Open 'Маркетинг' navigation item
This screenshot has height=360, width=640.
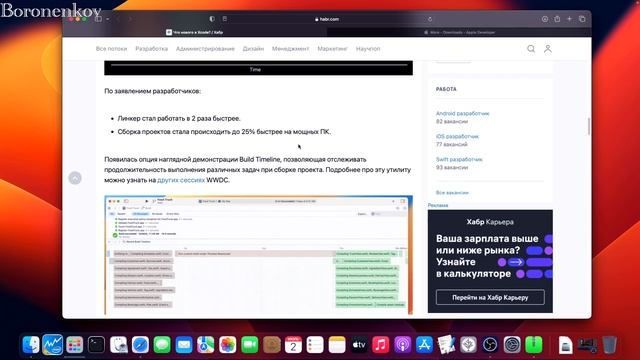tap(332, 49)
